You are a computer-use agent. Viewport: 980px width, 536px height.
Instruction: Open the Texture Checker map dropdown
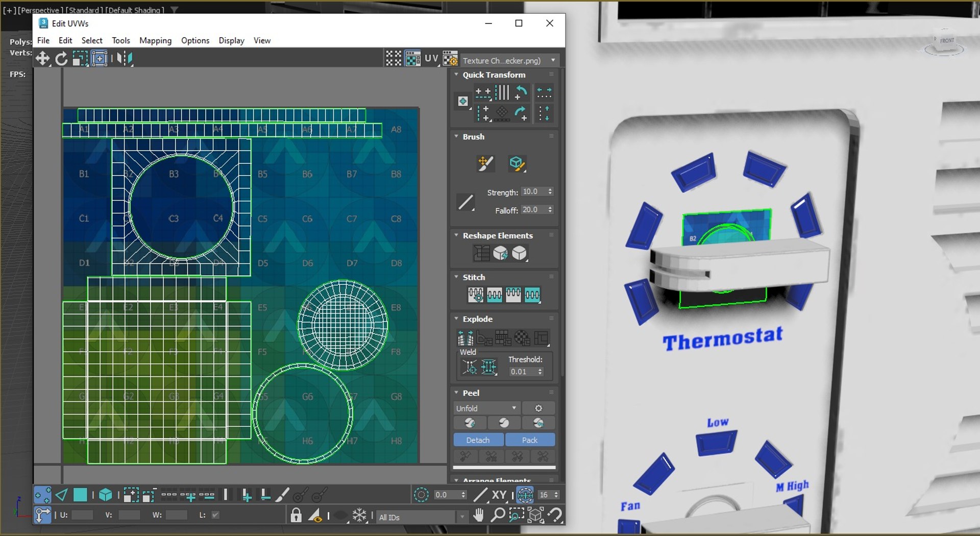[509, 60]
